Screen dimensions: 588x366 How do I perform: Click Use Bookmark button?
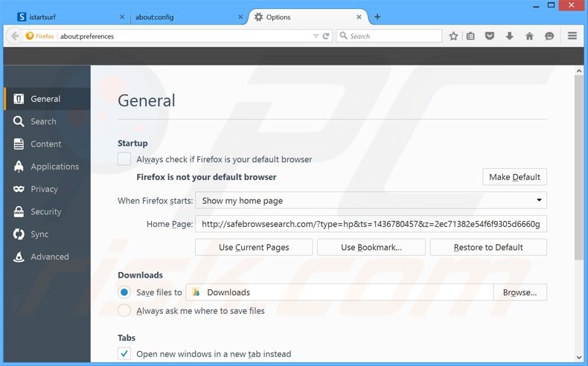(x=371, y=247)
